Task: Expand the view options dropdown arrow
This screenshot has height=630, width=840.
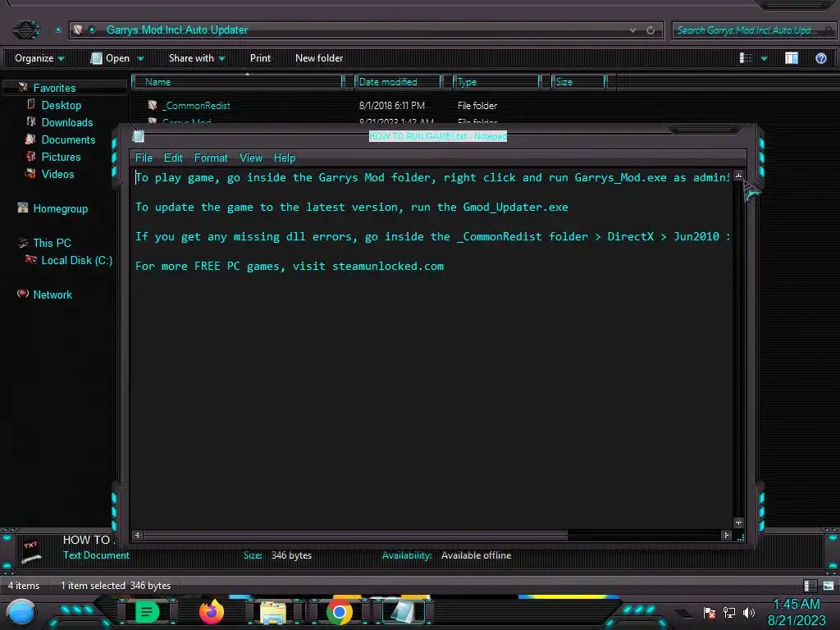Action: [764, 58]
